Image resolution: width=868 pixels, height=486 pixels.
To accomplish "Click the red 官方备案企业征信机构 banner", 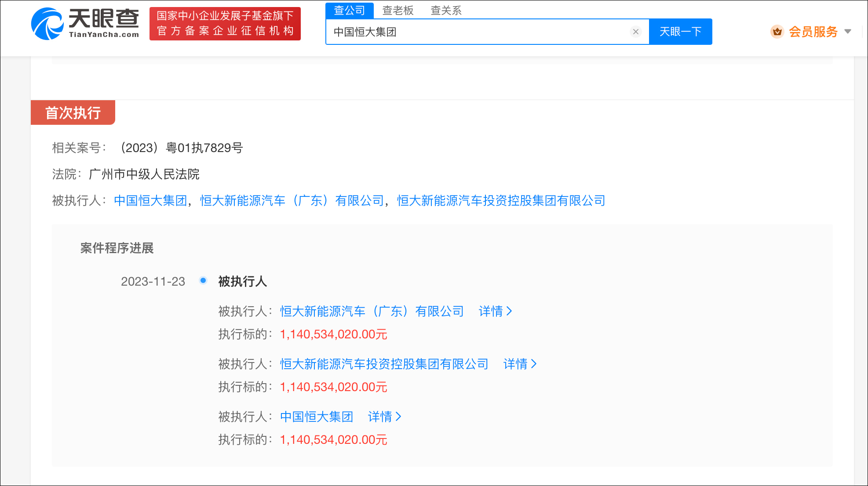I will (225, 24).
